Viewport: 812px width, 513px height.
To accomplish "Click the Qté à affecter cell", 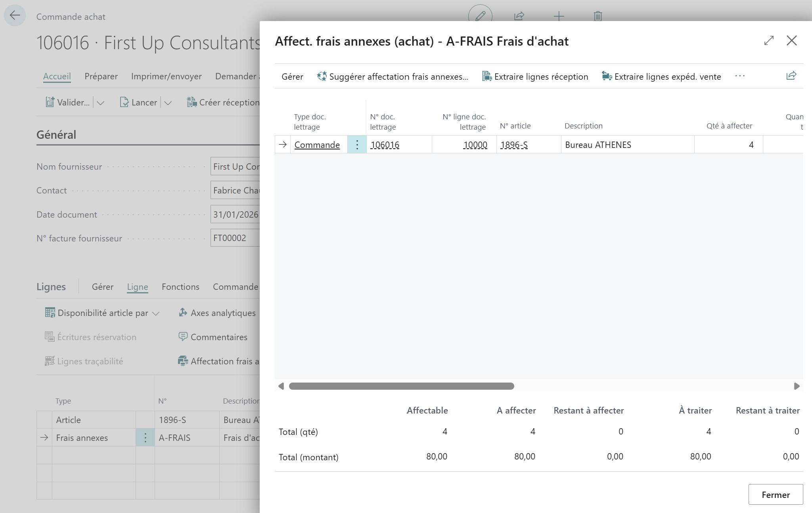I will coord(728,145).
